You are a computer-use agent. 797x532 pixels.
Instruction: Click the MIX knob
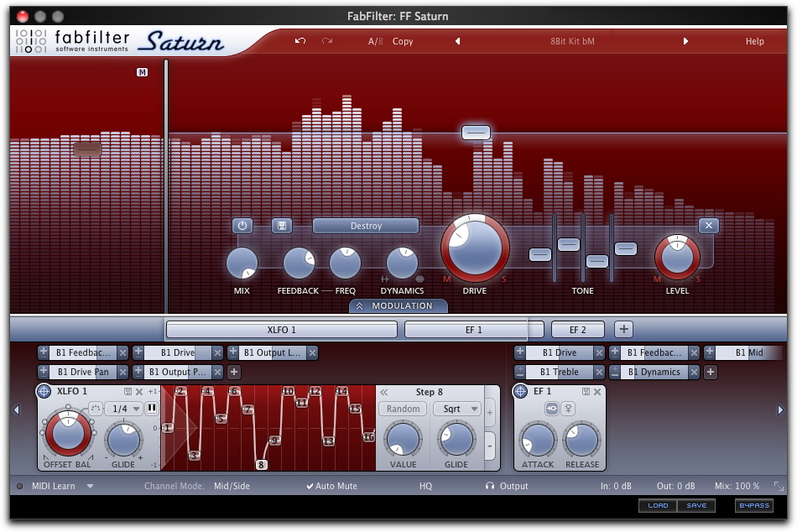pos(242,263)
